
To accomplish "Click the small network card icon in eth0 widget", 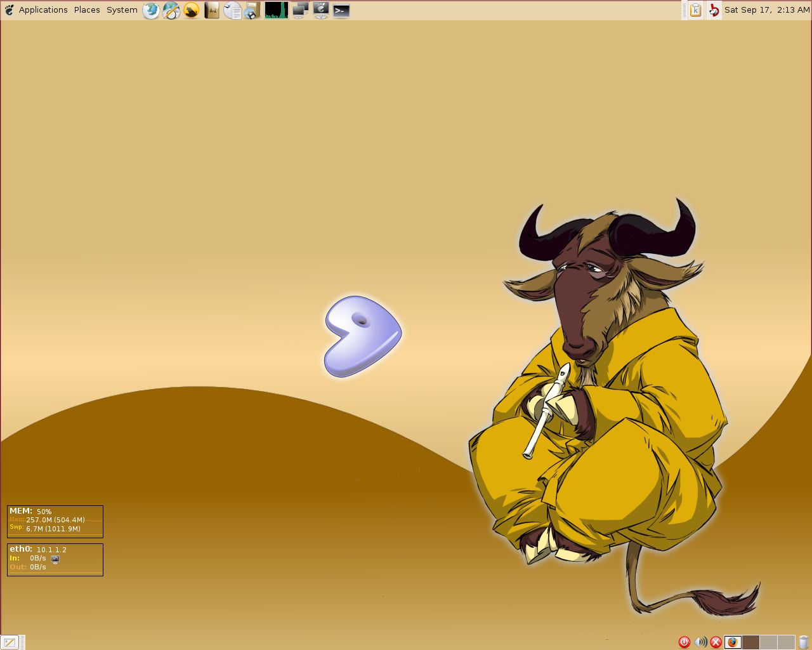I will coord(55,559).
